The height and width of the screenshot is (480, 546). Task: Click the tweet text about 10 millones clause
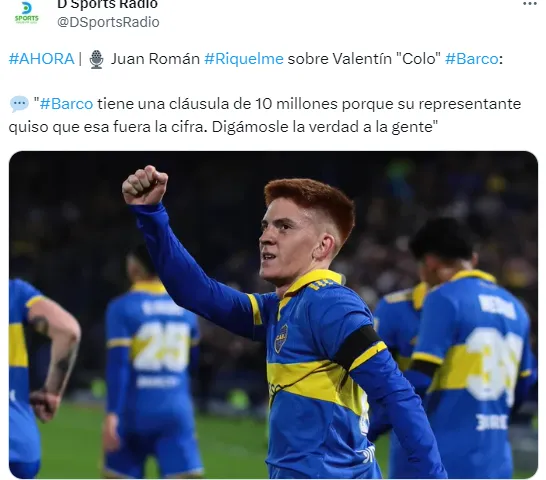(265, 115)
